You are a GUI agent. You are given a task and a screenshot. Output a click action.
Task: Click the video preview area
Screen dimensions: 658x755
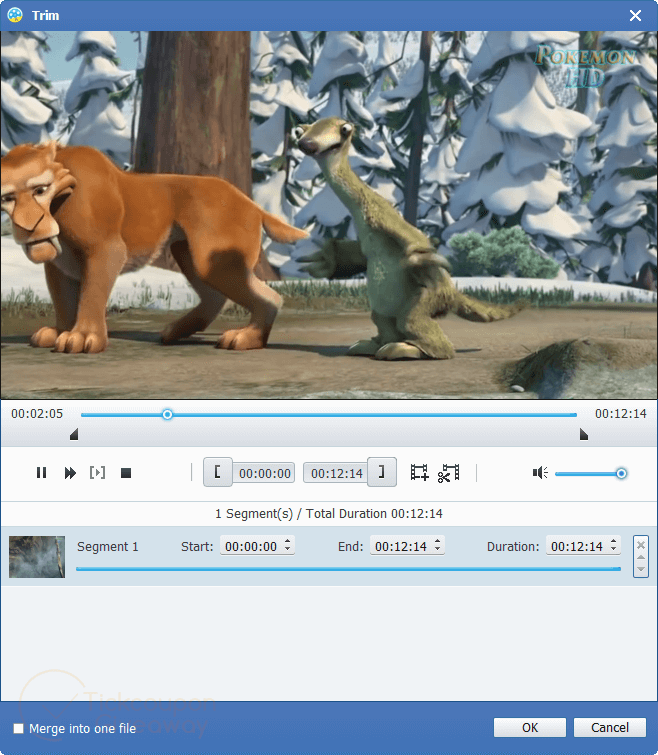329,215
